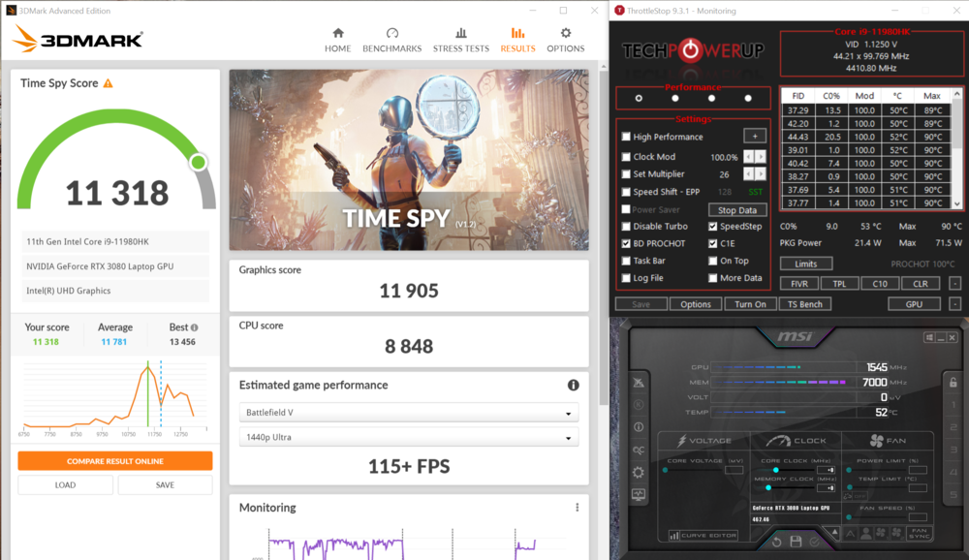Adjust the Afterburner core clock slider
The height and width of the screenshot is (560, 969).
coord(776,470)
